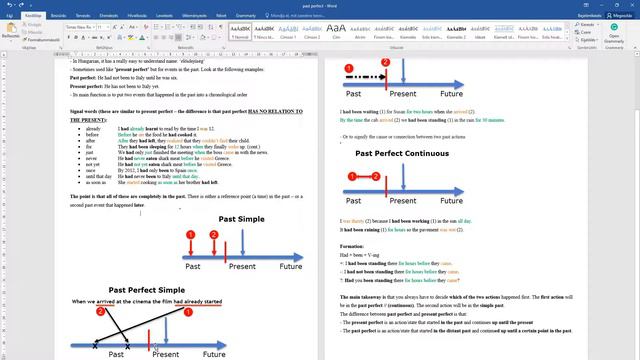Open the Kijelölés (Select) dropdown

(587, 40)
